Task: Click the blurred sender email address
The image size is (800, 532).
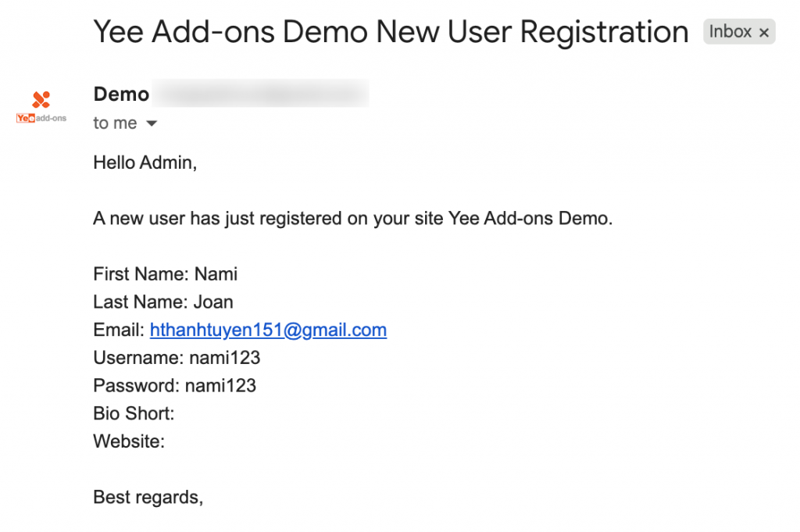Action: (261, 93)
